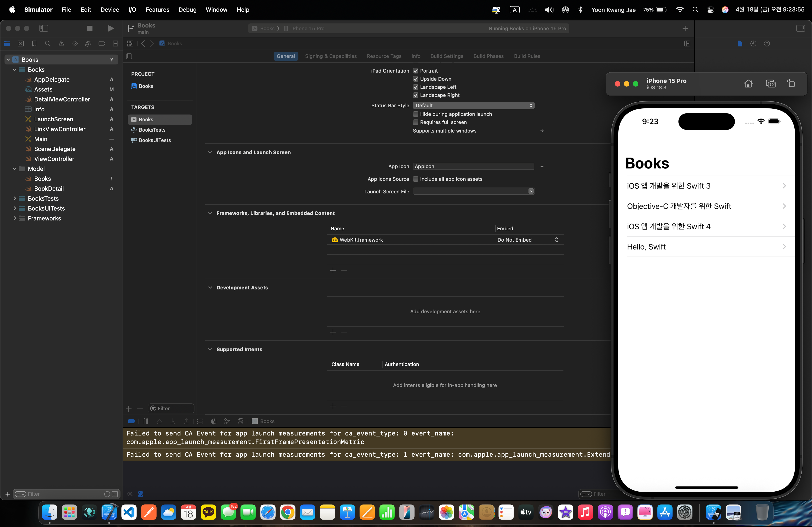
Task: Open the Device menu in menu bar
Action: click(110, 9)
